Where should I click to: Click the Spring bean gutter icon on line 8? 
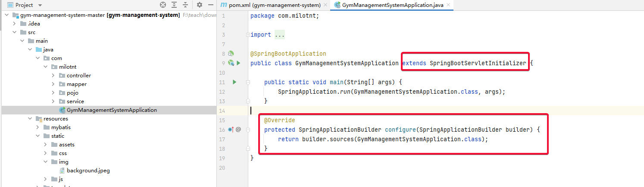pyautogui.click(x=231, y=54)
